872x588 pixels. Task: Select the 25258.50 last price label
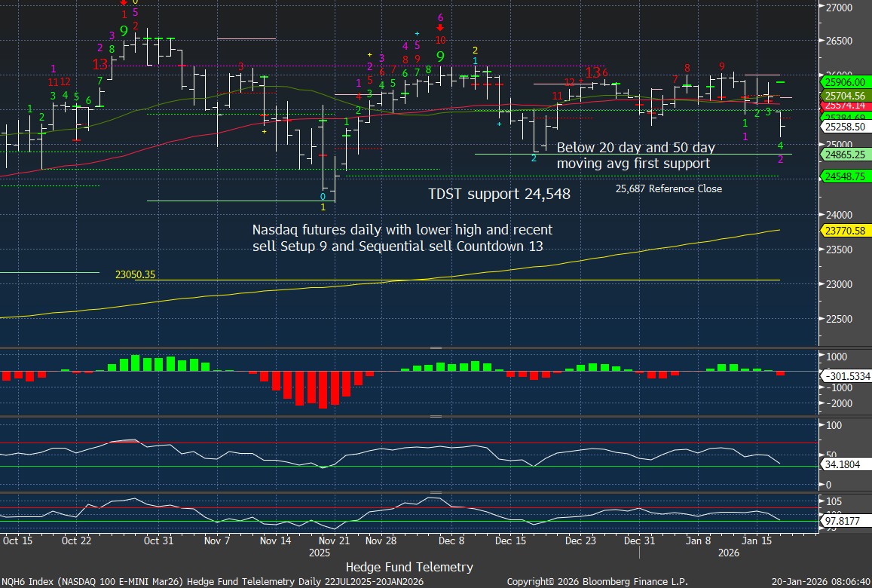click(x=843, y=127)
